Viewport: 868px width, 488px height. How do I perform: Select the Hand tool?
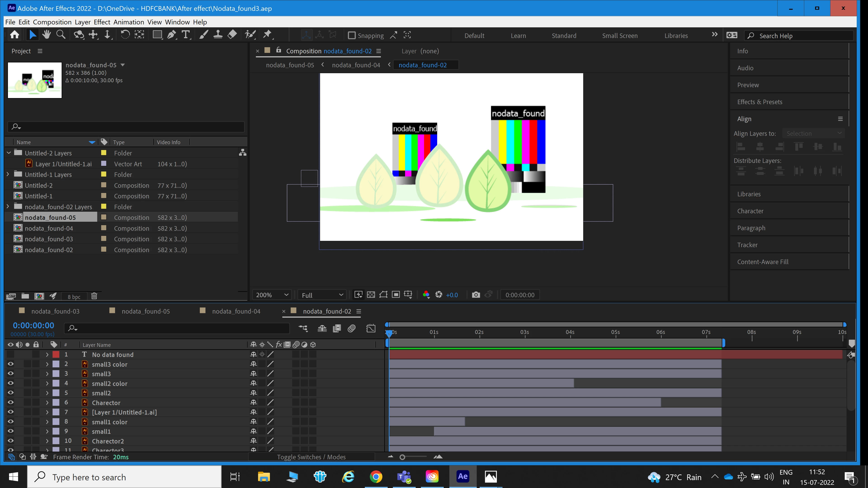click(x=47, y=35)
